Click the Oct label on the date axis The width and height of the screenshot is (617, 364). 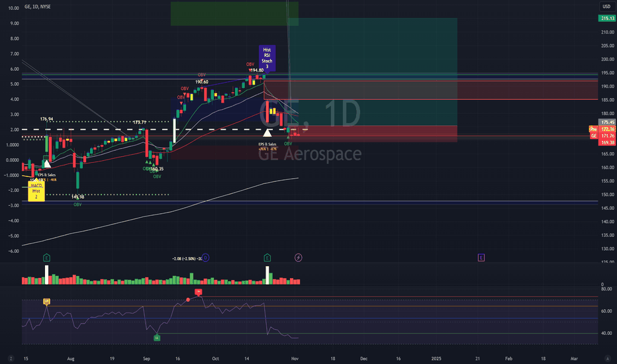[x=215, y=359]
